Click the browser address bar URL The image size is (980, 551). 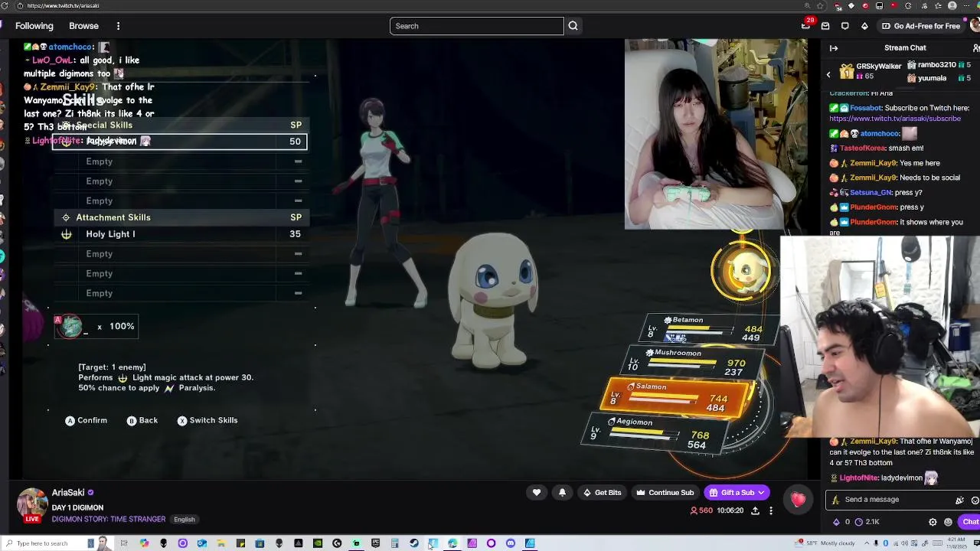click(63, 5)
